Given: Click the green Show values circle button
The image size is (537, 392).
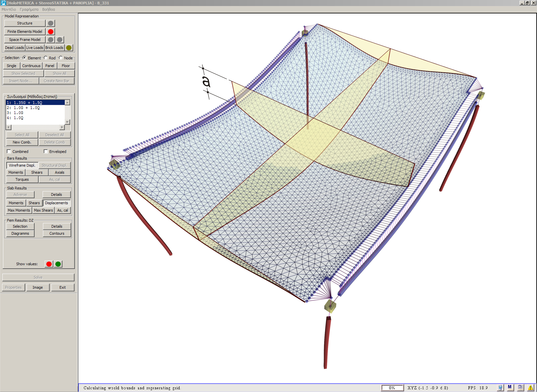Looking at the screenshot, I should [x=58, y=264].
